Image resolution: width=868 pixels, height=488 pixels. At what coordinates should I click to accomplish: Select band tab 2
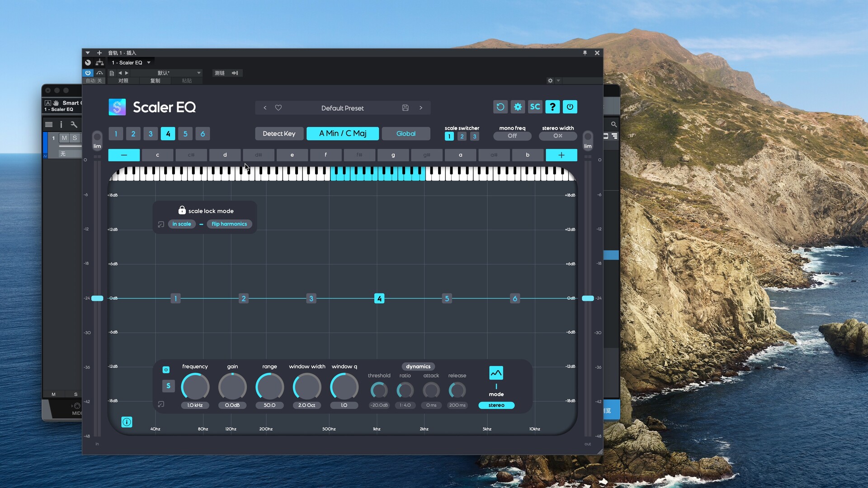[133, 134]
